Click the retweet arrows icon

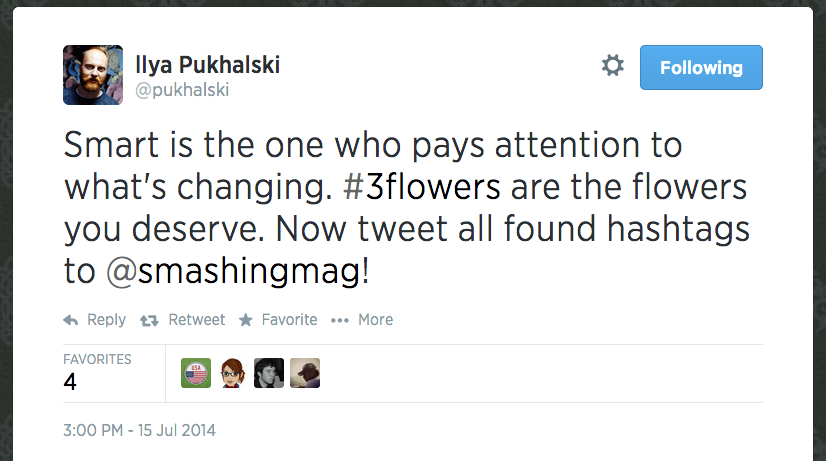151,320
